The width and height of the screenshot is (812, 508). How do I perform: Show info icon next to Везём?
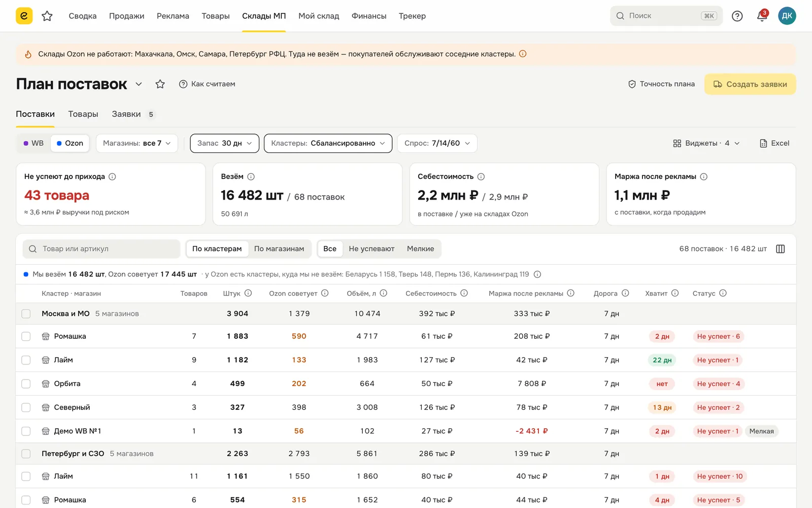click(251, 176)
